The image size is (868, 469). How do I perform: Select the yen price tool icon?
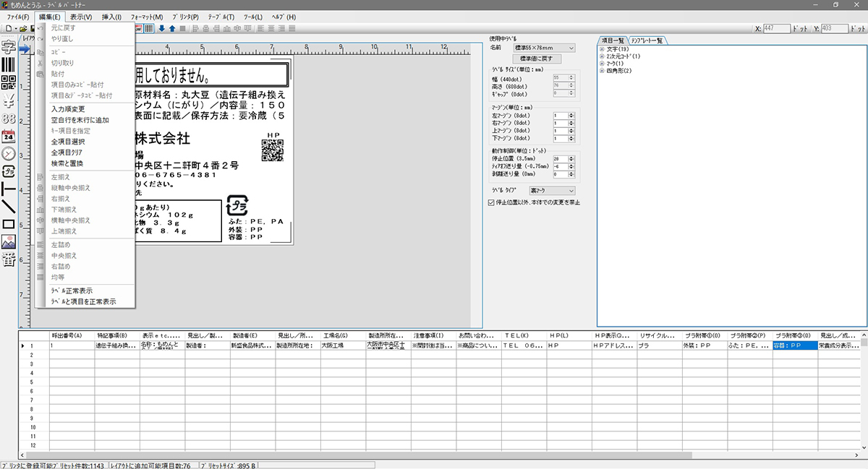9,100
